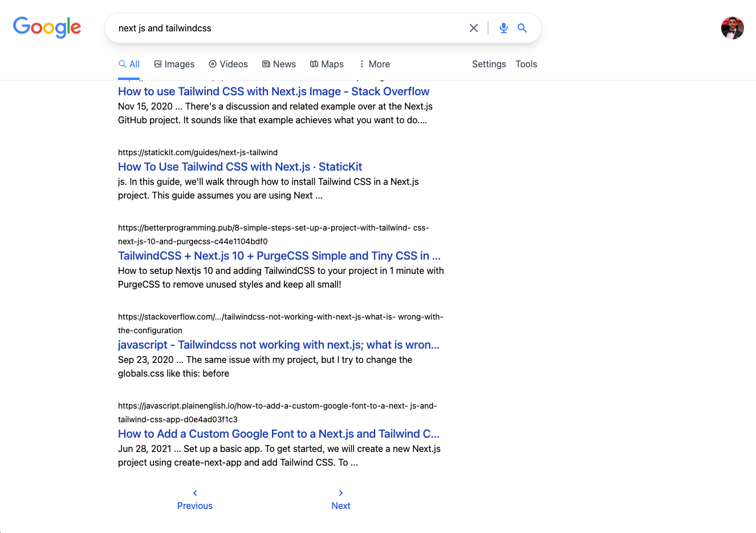Start voice search with microphone icon
The image size is (756, 533).
coord(503,28)
